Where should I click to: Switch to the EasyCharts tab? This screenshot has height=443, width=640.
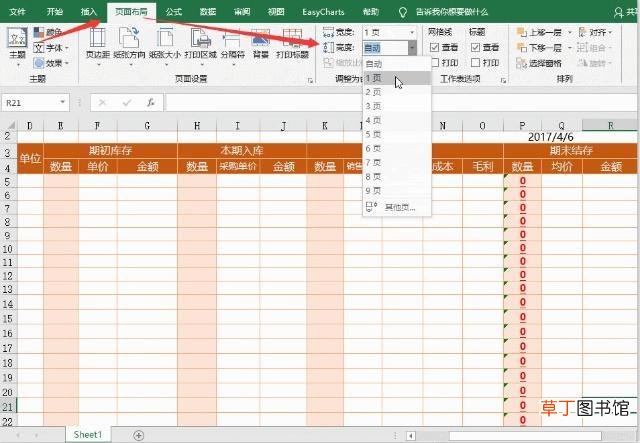(x=323, y=12)
